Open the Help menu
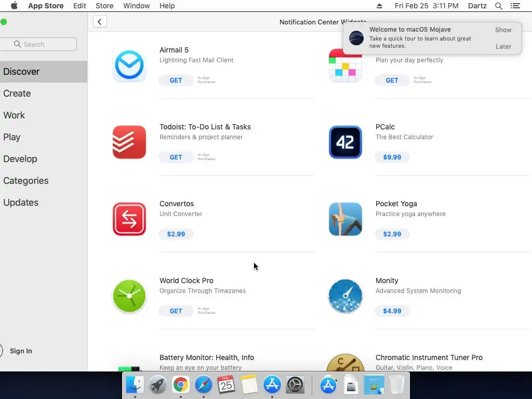This screenshot has height=399, width=532. tap(167, 6)
